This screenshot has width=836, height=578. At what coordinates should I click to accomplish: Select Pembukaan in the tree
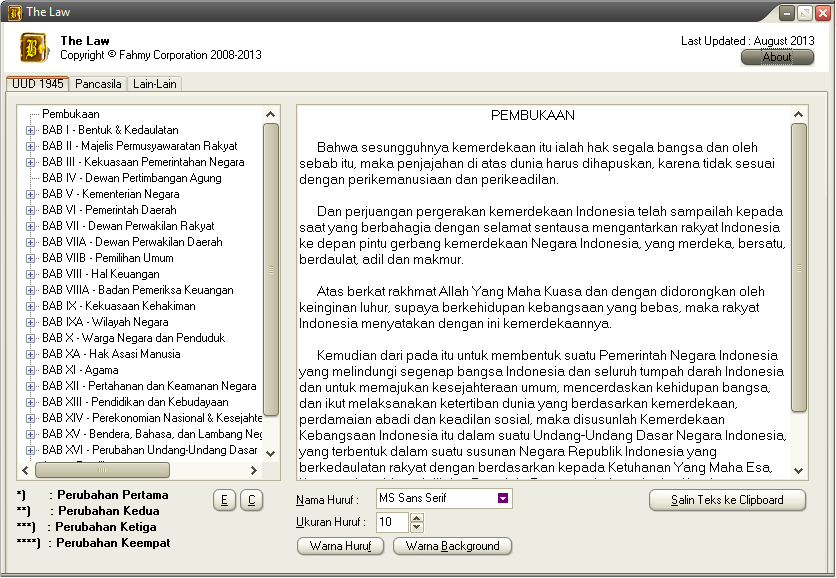(x=71, y=114)
